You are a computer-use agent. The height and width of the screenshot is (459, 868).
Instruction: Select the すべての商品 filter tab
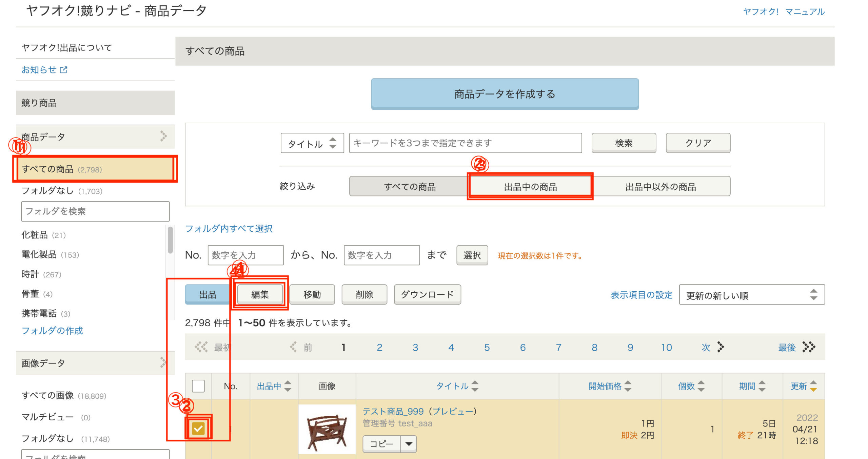click(x=409, y=186)
